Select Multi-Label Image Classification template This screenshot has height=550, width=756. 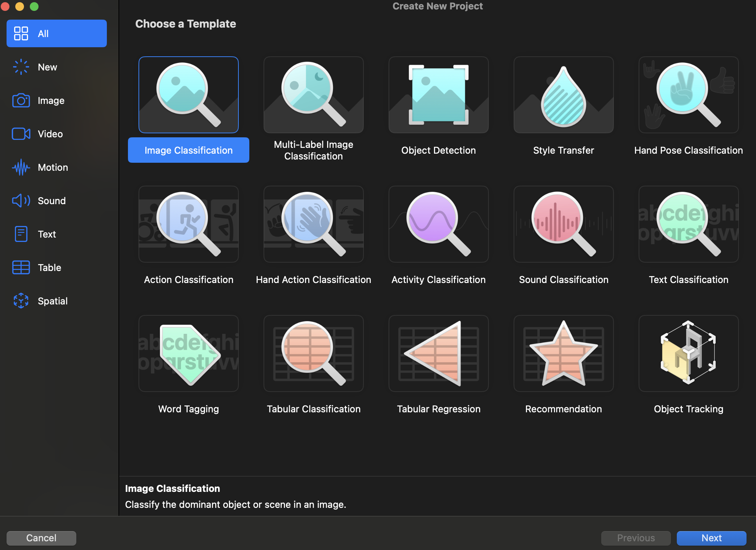pyautogui.click(x=313, y=95)
